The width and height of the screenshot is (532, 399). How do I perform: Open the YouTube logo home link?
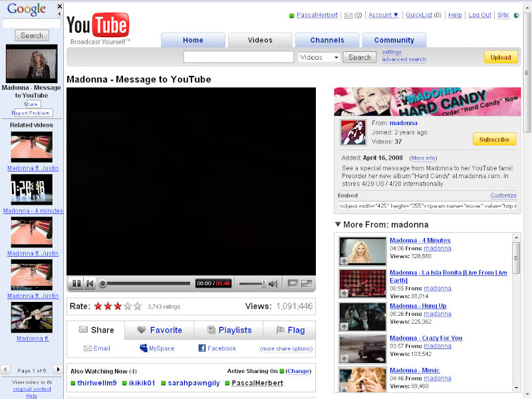pyautogui.click(x=98, y=29)
